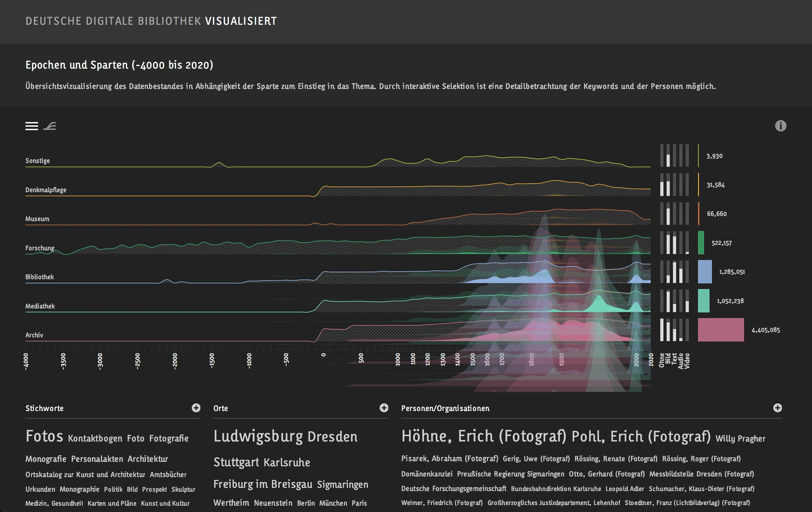Select the Archiv total bar 4,405,085
This screenshot has height=512, width=812.
tap(721, 330)
